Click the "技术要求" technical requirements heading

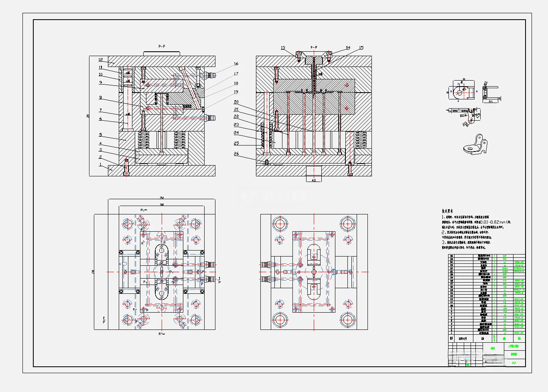coord(447,211)
